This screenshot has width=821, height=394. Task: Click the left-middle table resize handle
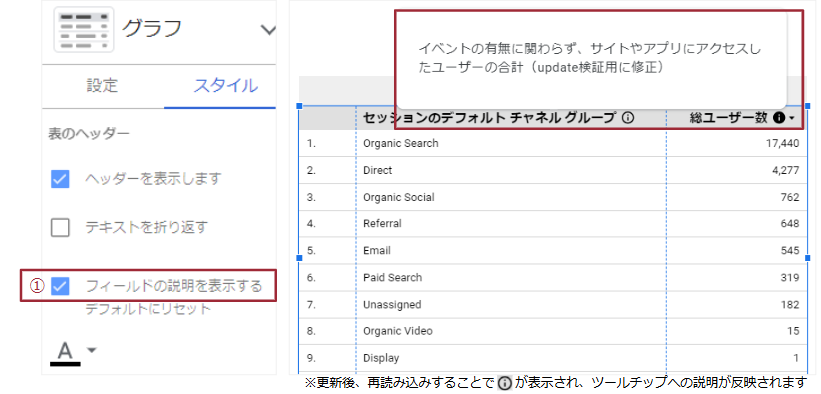[299, 258]
